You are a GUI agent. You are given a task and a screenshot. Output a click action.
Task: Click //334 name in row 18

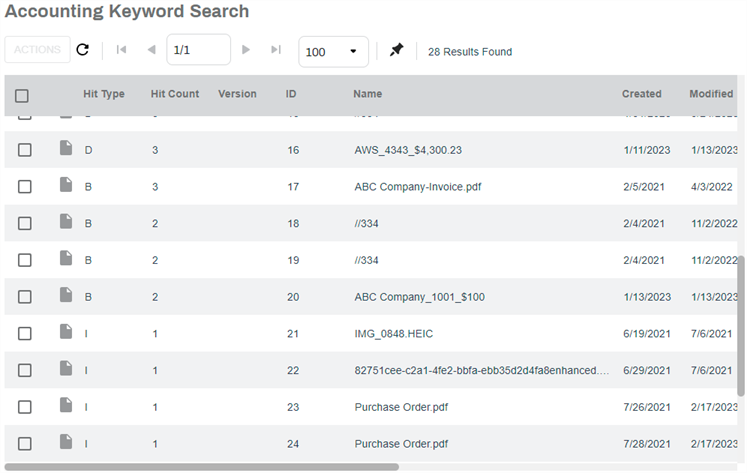point(366,223)
